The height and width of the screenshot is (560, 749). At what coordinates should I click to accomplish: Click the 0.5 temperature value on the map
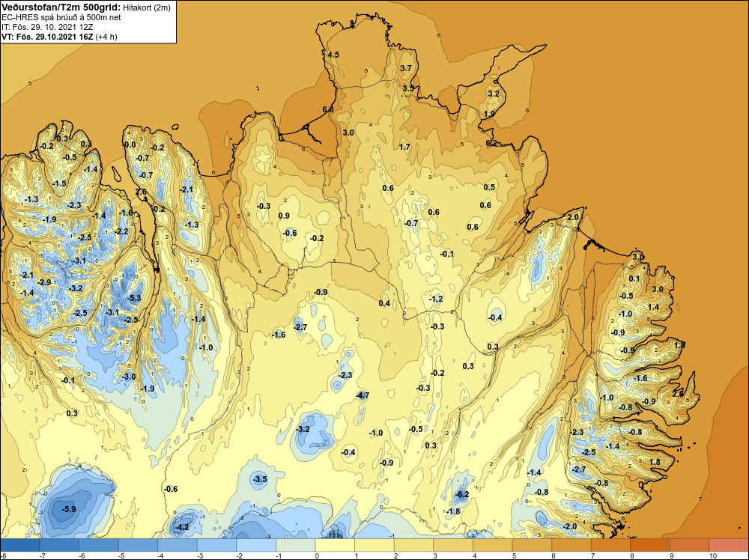tap(489, 187)
